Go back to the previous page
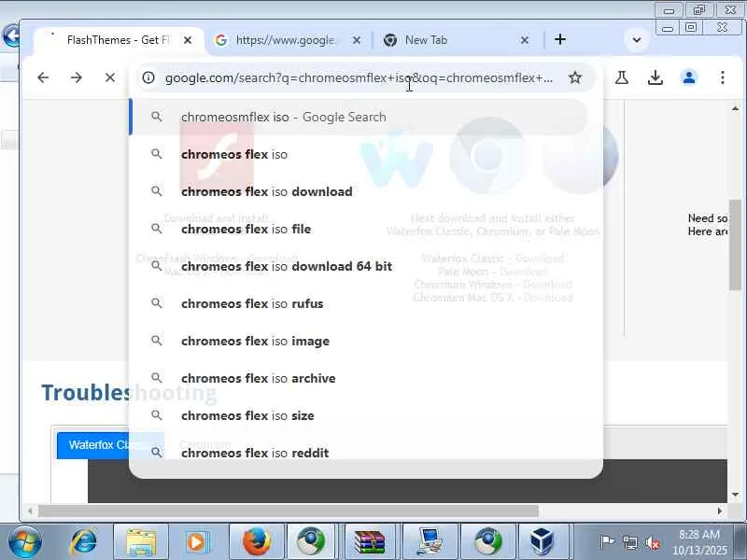 pyautogui.click(x=43, y=77)
